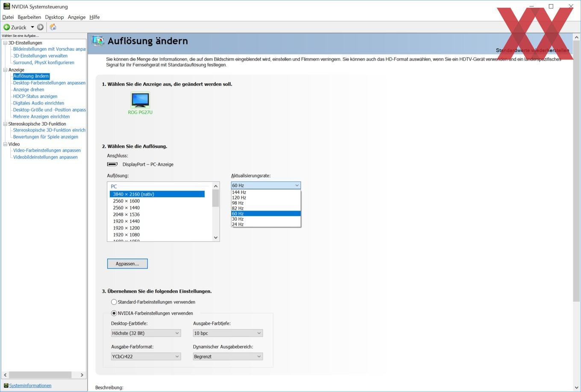This screenshot has width=581, height=392.
Task: Select the ROG PG27U monitor icon
Action: pos(140,100)
